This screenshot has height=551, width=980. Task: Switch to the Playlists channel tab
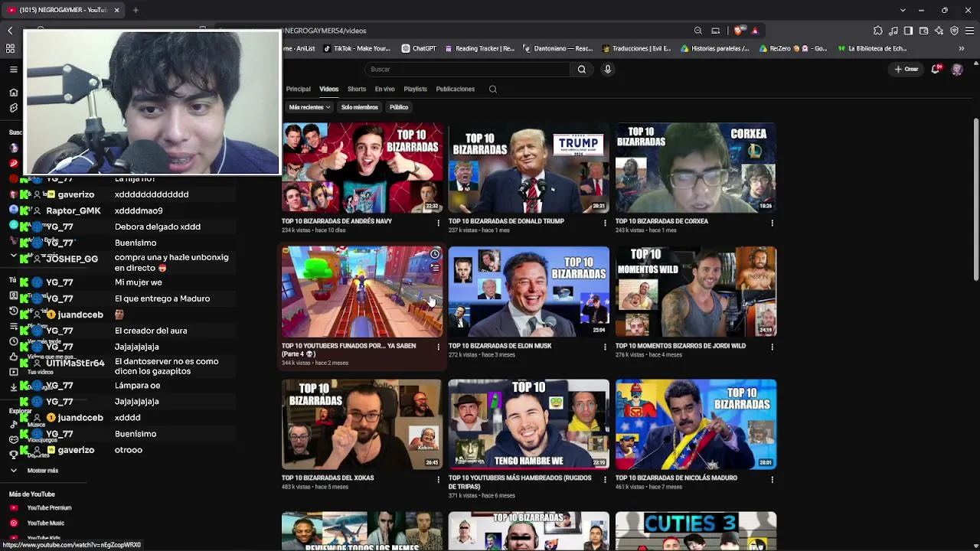(x=416, y=89)
